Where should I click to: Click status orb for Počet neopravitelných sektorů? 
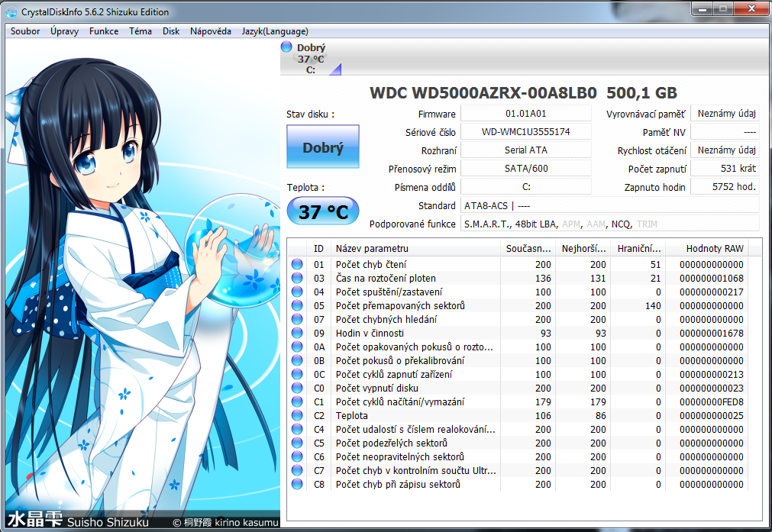297,456
